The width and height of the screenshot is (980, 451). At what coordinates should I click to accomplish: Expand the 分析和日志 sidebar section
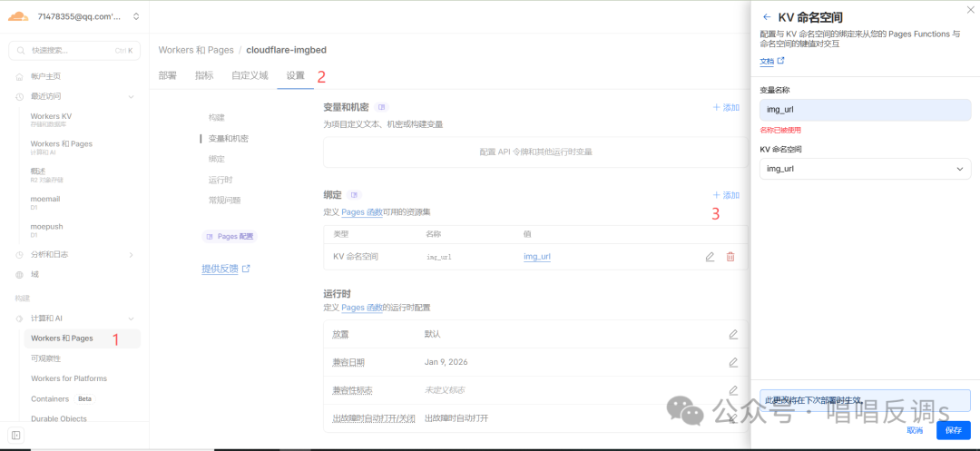[x=131, y=254]
